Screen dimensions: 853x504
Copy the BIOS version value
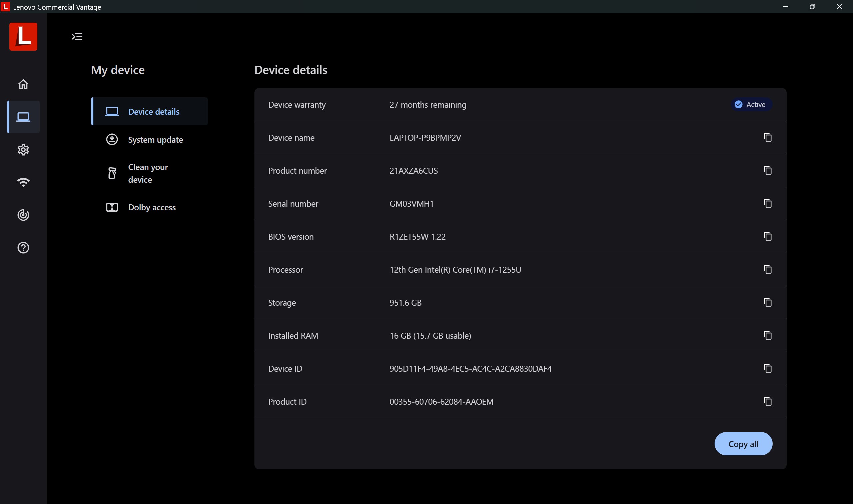(x=767, y=236)
